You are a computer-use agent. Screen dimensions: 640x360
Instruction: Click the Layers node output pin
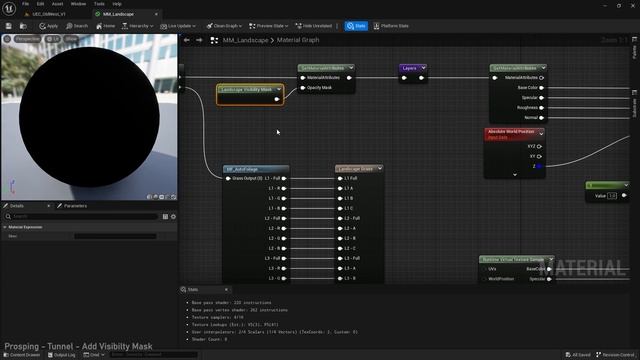tap(421, 78)
